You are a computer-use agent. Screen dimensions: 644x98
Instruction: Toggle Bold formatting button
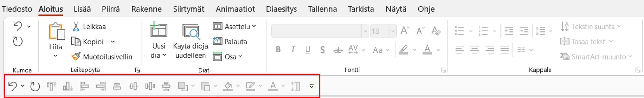coord(278,49)
